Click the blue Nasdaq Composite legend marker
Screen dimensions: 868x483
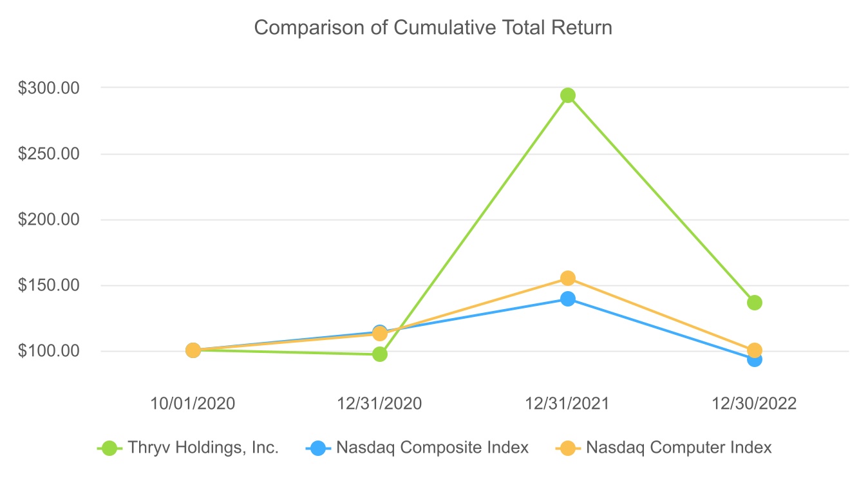318,448
